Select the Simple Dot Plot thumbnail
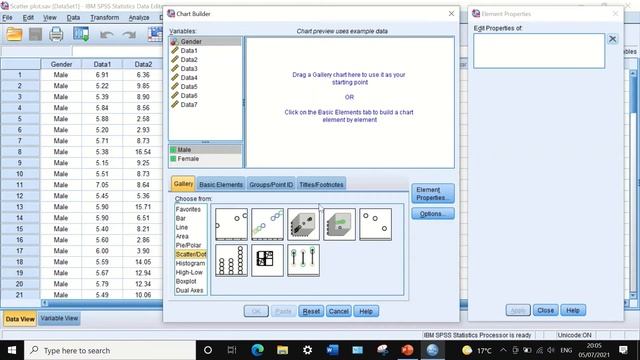 231,260
